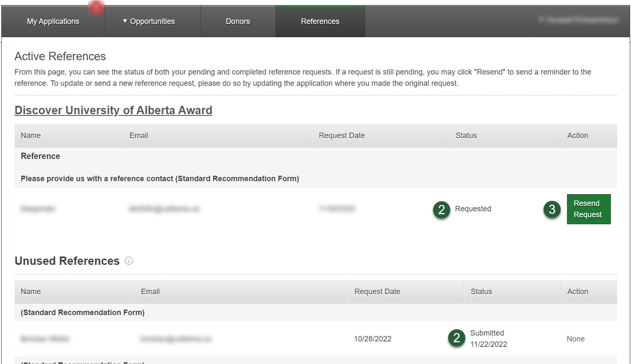Click the green "2" badge next to Requested
631x364 pixels.
441,210
